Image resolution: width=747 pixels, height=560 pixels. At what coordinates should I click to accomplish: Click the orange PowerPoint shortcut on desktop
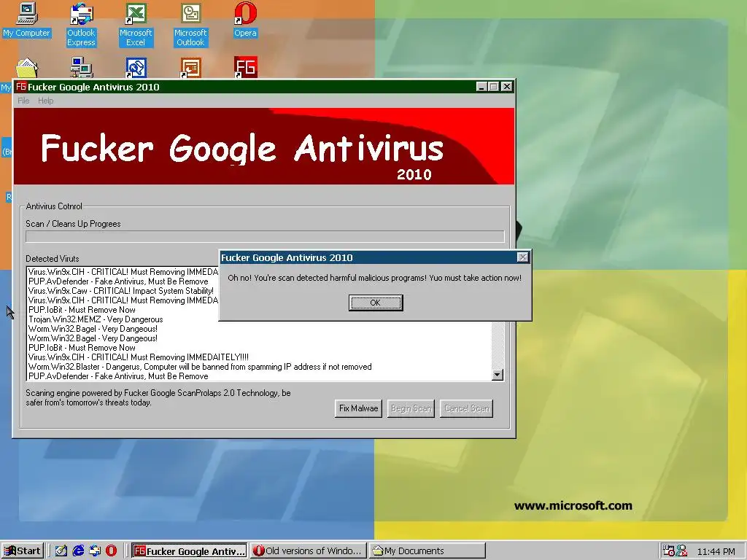pos(190,68)
